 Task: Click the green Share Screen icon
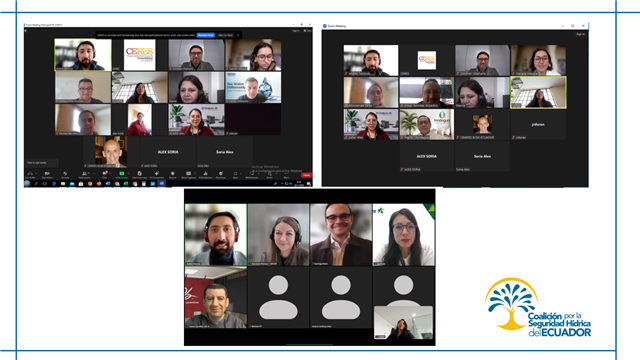tap(122, 173)
